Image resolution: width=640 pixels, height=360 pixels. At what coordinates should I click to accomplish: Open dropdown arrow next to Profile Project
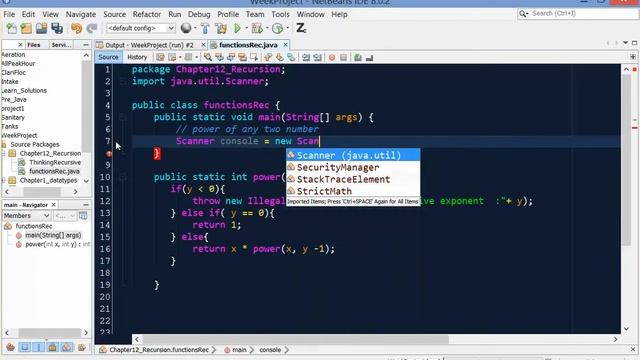point(287,28)
